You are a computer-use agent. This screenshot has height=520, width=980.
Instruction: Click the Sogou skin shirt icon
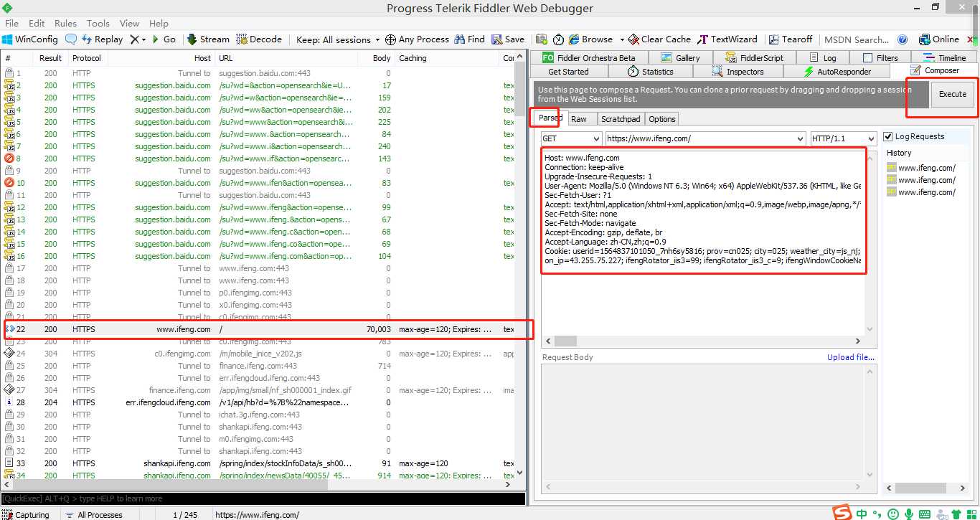pos(956,514)
